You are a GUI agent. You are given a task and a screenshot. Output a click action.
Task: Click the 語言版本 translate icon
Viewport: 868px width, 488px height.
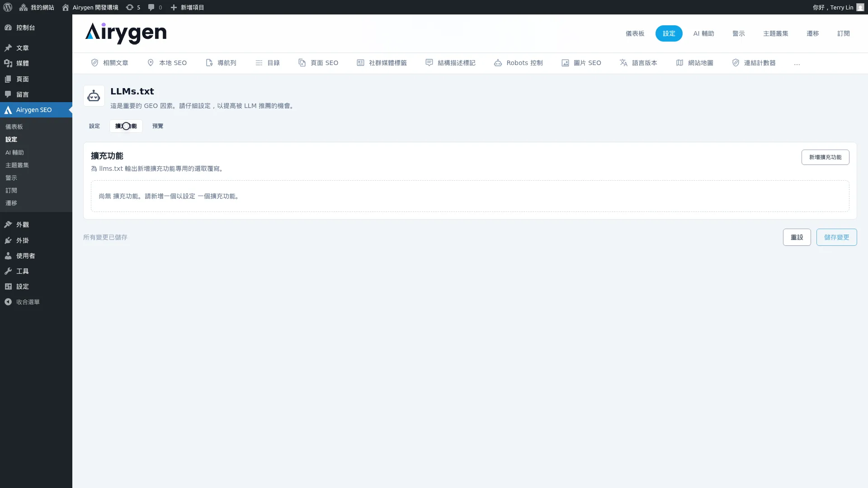[623, 63]
